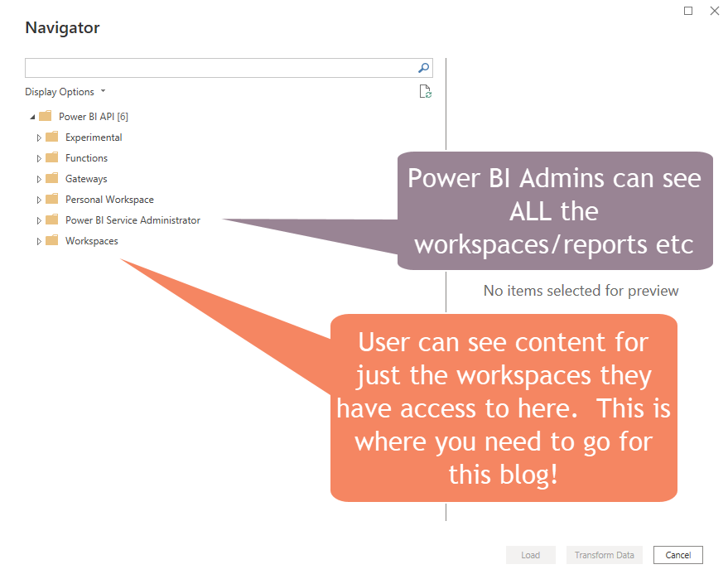Screen dimensions: 728x579
Task: Click the Personal Workspace folder icon
Action: click(51, 199)
